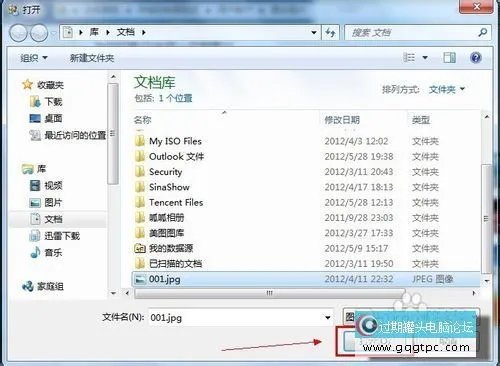Open the help question mark icon
Viewport: 500px width, 366px height.
tap(476, 58)
